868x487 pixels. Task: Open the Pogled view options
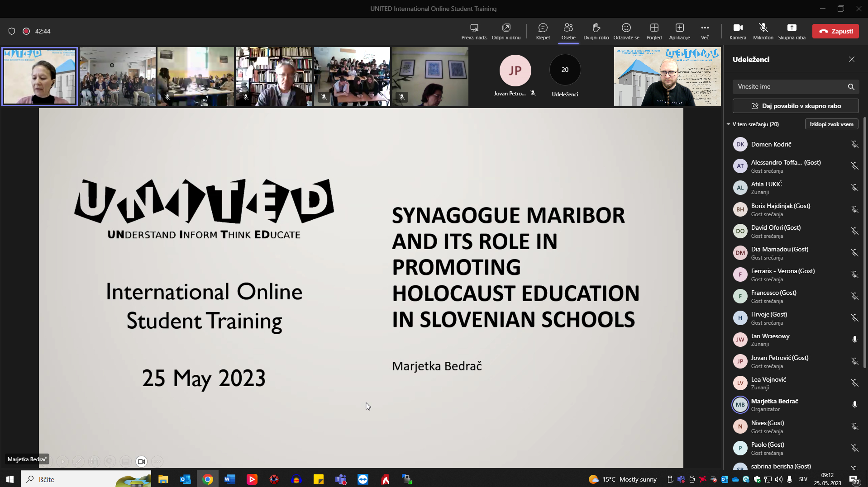coord(654,31)
